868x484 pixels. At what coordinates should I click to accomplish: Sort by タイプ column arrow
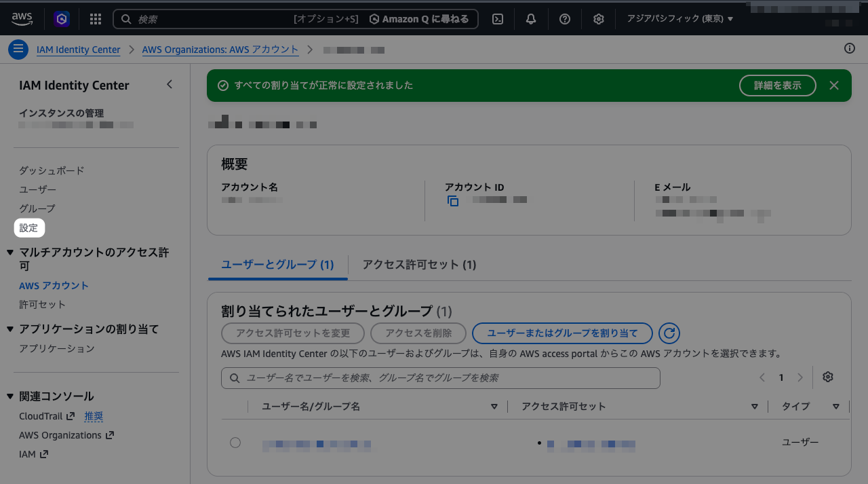click(x=836, y=407)
